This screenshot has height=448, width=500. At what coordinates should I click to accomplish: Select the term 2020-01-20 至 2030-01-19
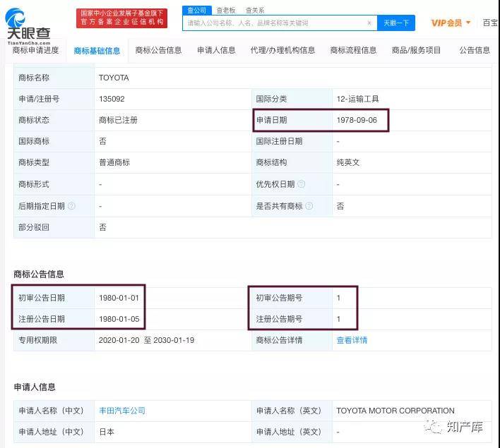pos(146,340)
